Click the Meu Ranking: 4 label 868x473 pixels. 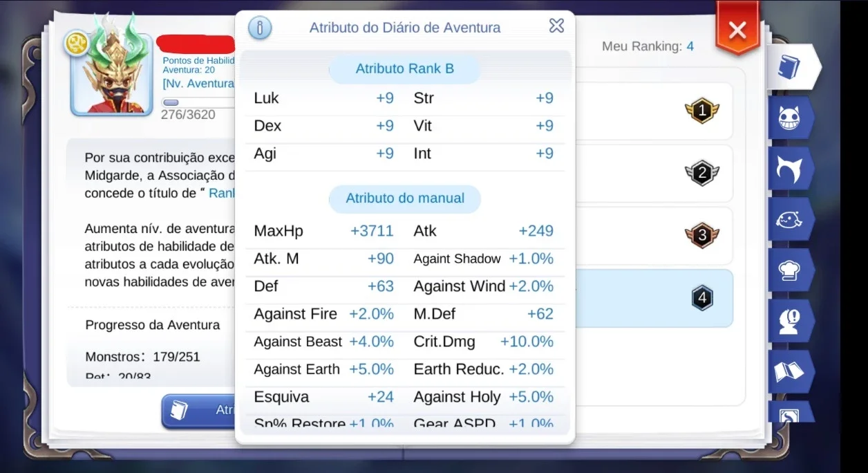pos(648,46)
